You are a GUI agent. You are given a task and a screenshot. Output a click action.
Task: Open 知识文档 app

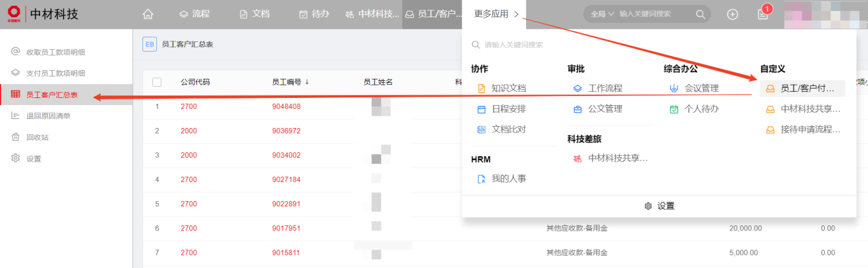coord(502,88)
